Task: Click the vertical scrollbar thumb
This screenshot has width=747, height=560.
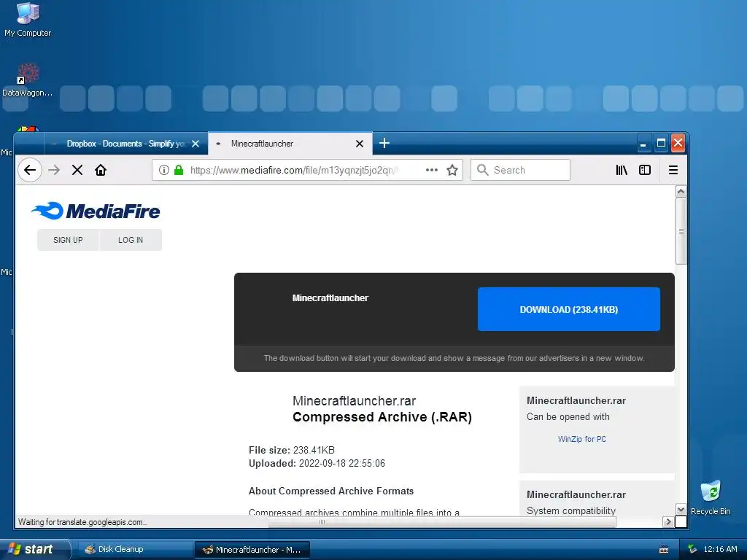Action: pyautogui.click(x=681, y=231)
